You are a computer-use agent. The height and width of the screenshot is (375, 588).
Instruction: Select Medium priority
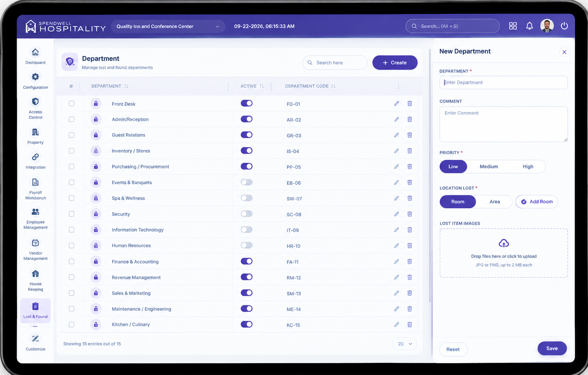[488, 166]
